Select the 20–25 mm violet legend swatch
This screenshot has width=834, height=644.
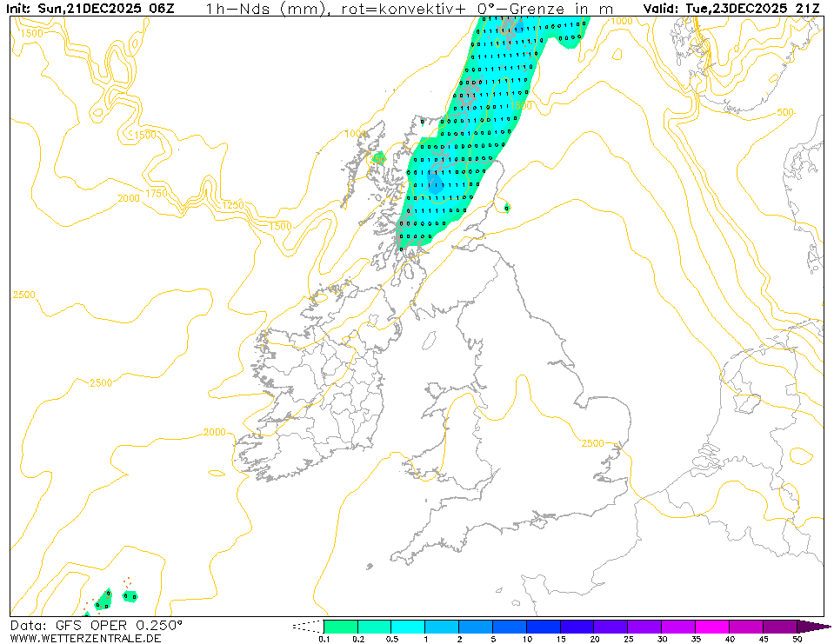coord(611,626)
